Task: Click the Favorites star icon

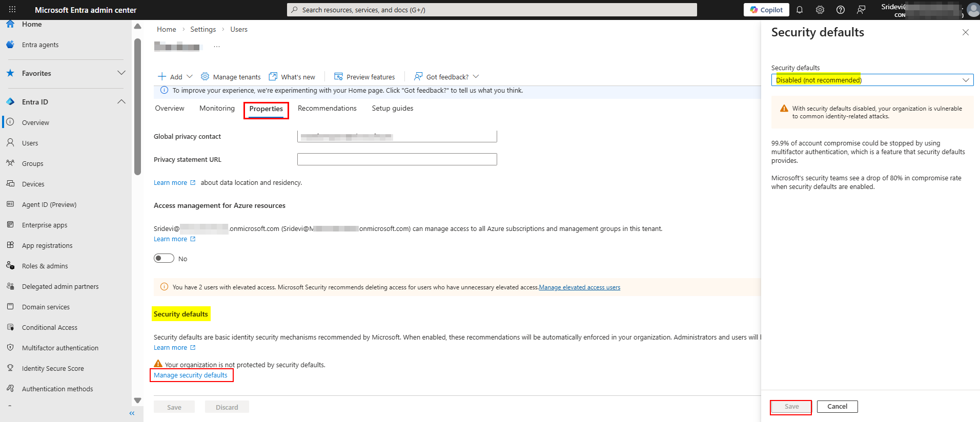Action: click(10, 73)
